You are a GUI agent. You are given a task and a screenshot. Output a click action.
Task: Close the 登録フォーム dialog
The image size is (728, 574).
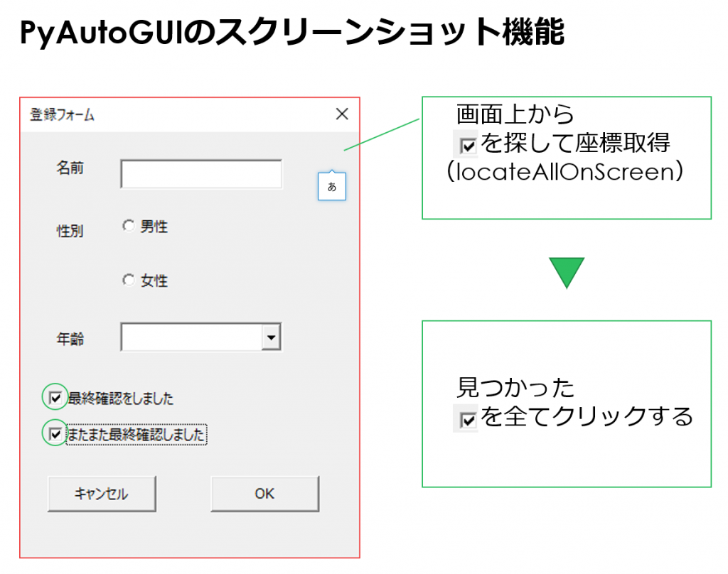342,114
